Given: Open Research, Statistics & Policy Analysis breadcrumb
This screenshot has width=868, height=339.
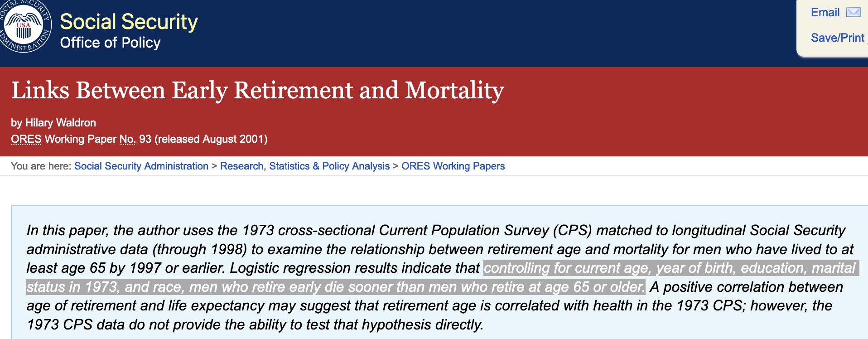Looking at the screenshot, I should [304, 166].
